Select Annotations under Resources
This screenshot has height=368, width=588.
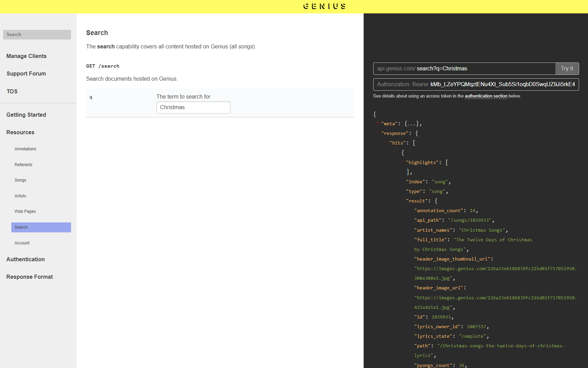coord(25,149)
